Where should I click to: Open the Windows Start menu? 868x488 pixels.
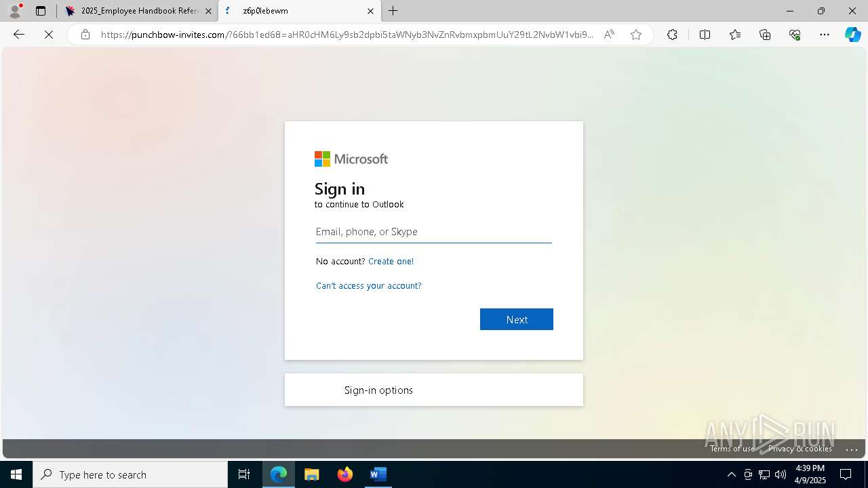click(16, 474)
